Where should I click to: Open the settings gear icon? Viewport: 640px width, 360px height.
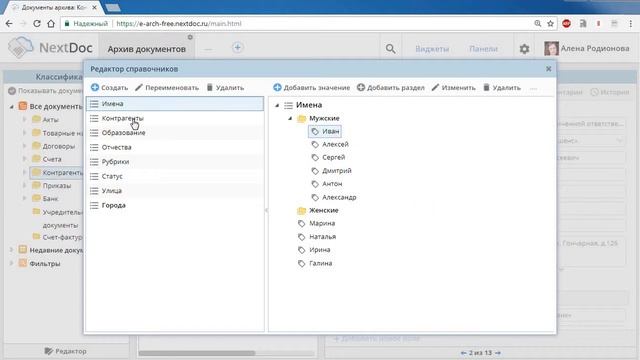524,49
